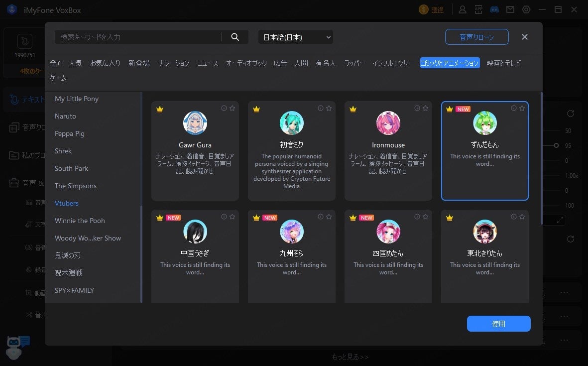The height and width of the screenshot is (366, 588).
Task: Select Winnie the Pooh in the list
Action: point(80,221)
